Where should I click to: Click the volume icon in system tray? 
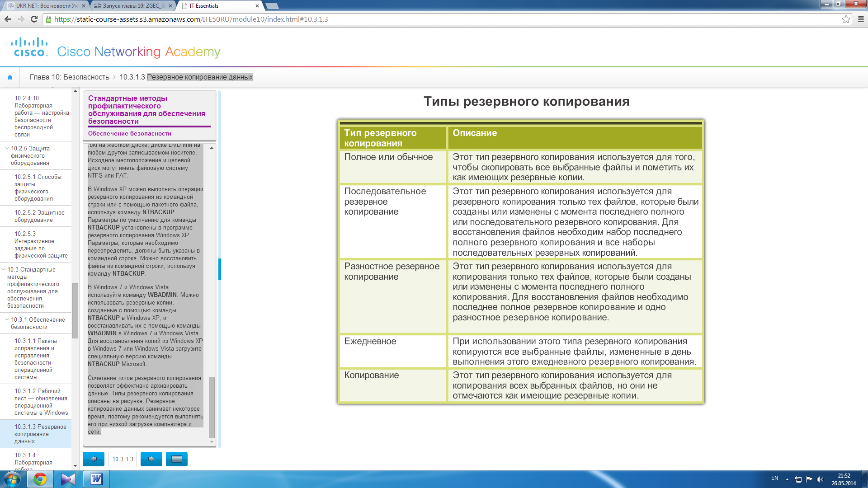coord(820,479)
